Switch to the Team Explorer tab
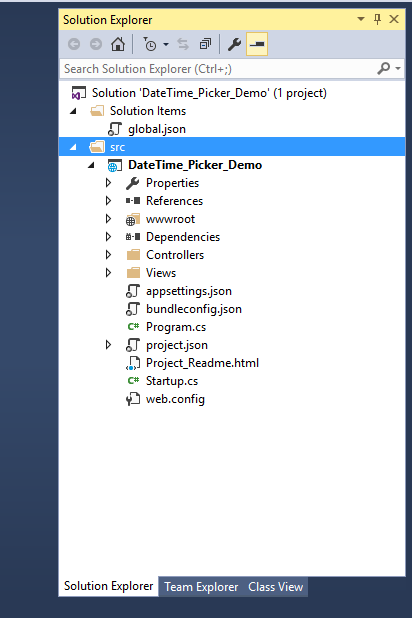Image resolution: width=412 pixels, height=618 pixels. pyautogui.click(x=201, y=587)
